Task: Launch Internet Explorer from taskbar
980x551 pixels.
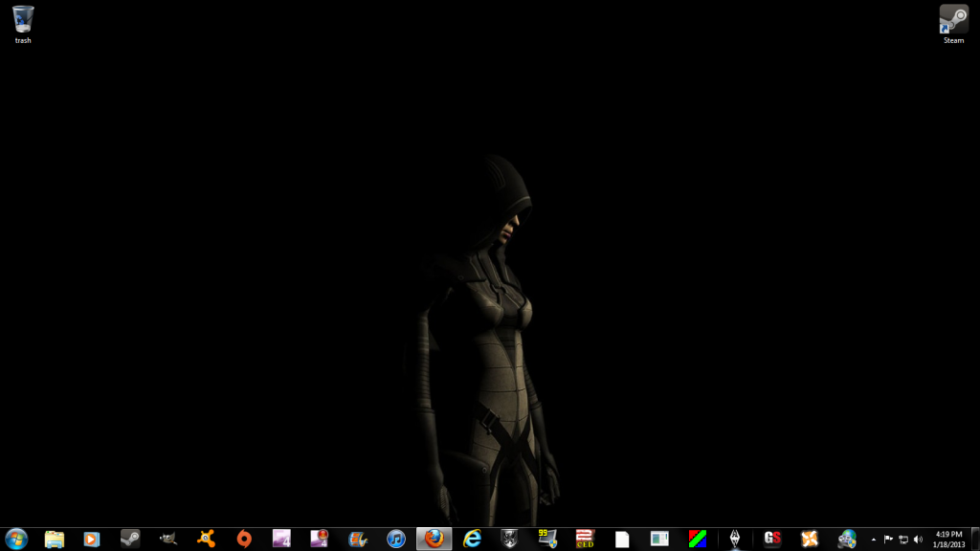Action: coord(472,539)
